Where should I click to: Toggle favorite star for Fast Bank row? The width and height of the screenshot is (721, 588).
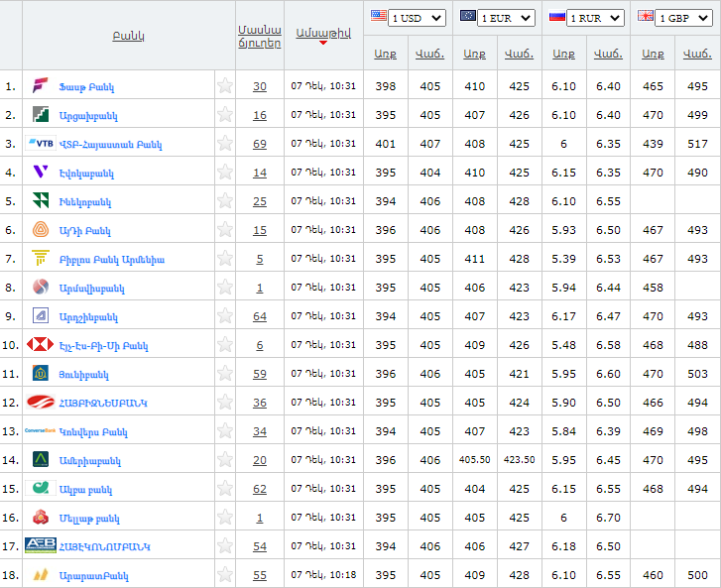(225, 86)
